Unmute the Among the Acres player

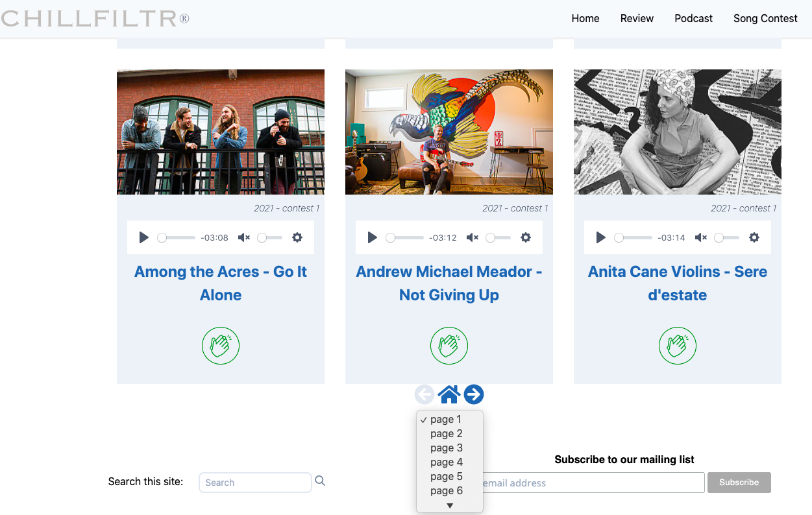[244, 237]
